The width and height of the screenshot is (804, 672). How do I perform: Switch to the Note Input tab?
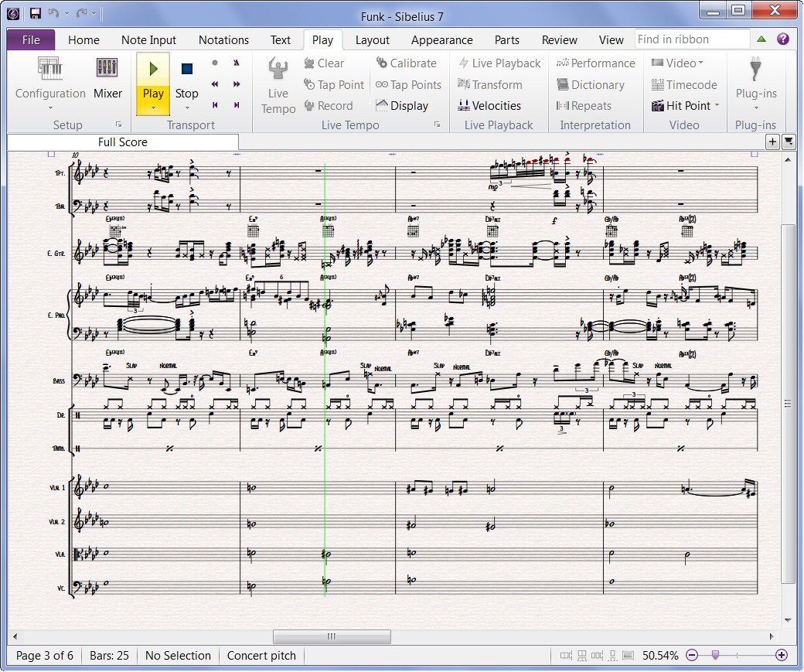click(x=148, y=40)
